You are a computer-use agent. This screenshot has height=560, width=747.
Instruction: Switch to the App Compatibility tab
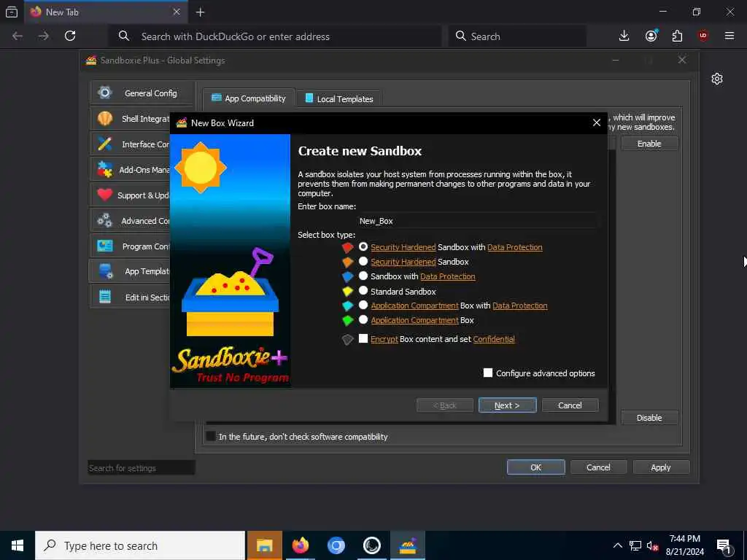[249, 98]
